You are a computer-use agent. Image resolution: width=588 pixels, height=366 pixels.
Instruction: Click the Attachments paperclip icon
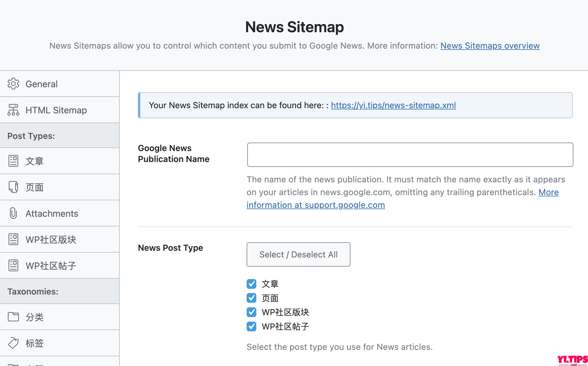point(13,213)
